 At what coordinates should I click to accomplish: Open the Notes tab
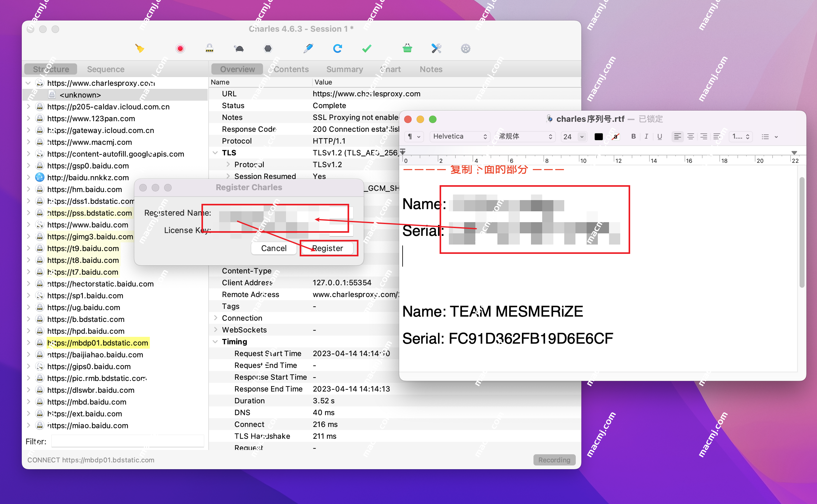pos(431,69)
